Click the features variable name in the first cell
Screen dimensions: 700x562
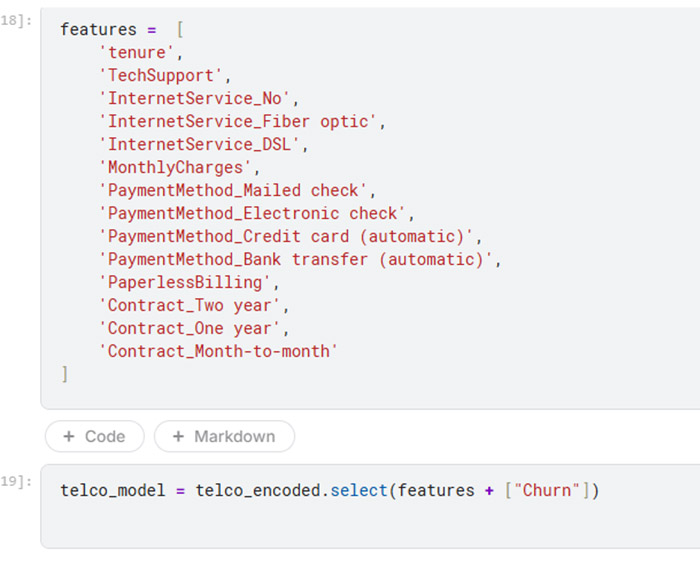click(98, 29)
